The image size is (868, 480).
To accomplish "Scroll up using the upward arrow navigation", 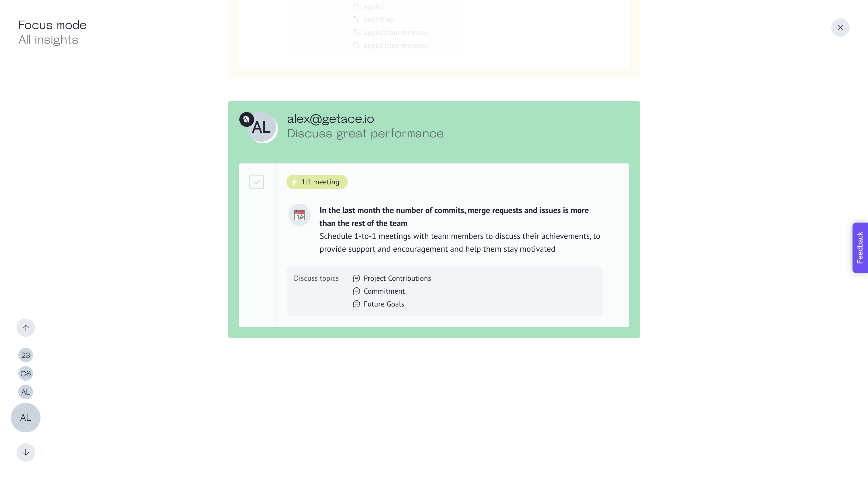I will click(x=26, y=327).
